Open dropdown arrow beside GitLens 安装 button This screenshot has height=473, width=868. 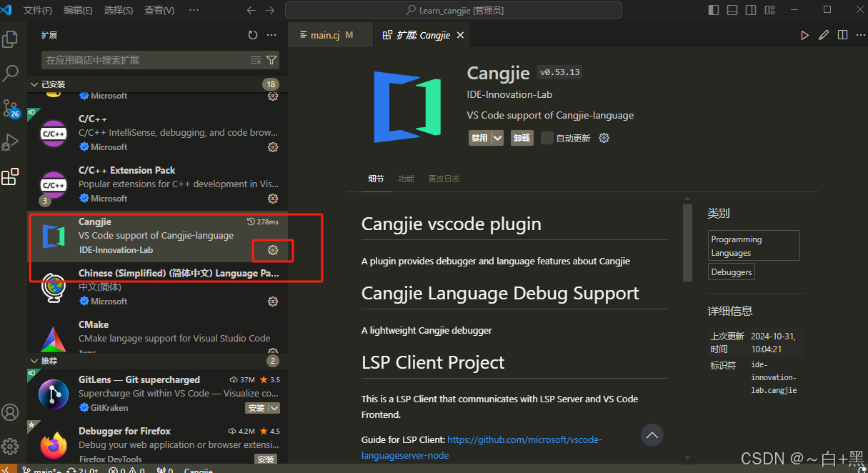(274, 408)
